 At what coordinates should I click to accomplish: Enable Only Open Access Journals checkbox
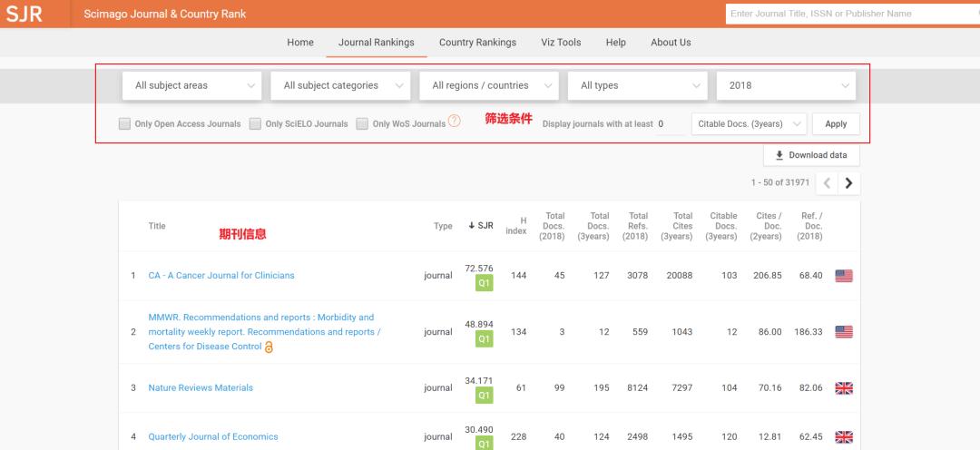[125, 124]
